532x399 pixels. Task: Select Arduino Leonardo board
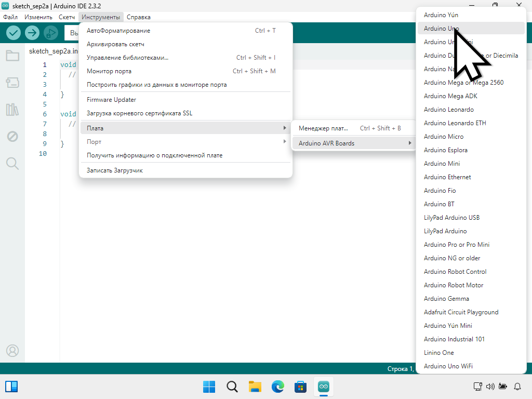(471, 110)
